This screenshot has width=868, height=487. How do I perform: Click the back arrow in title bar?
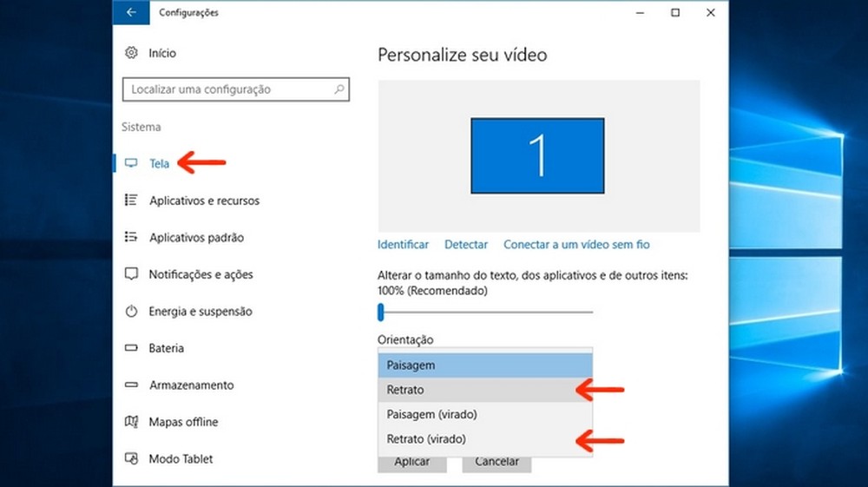pos(131,12)
